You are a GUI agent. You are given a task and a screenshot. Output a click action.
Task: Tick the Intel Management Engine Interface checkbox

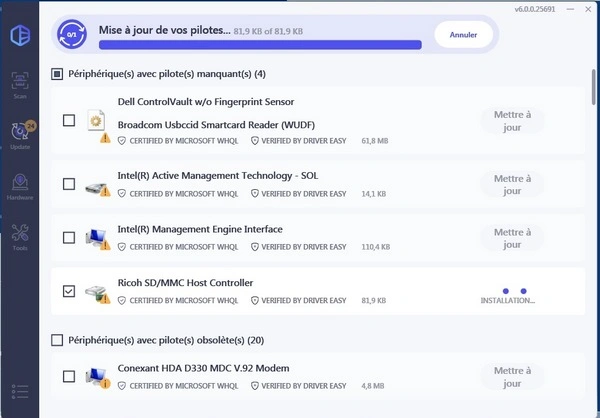click(69, 238)
